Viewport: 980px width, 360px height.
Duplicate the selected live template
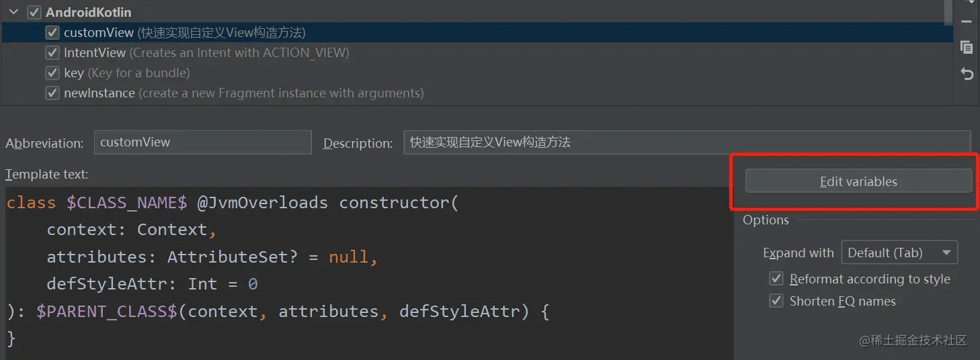pyautogui.click(x=967, y=47)
